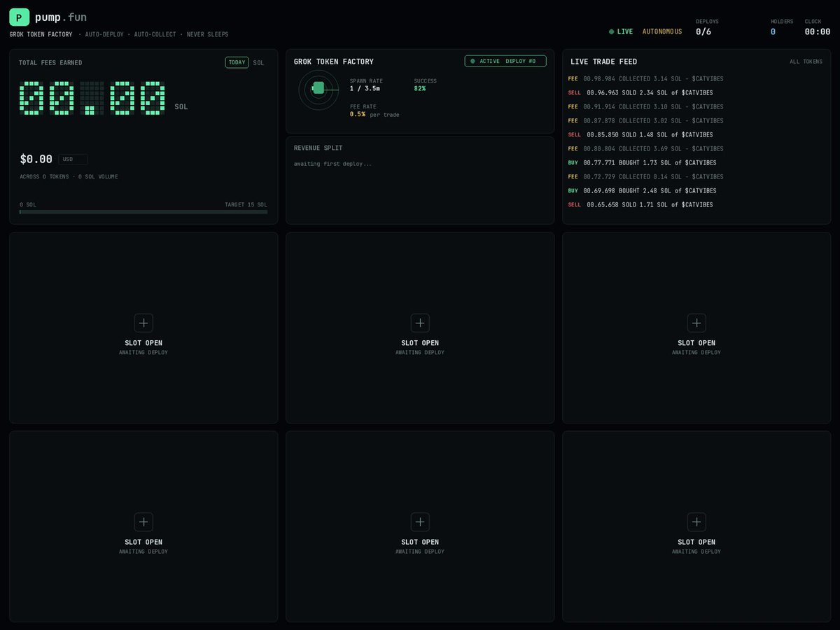840x630 pixels.
Task: Click the ACTIVE DEPLOY #0 status badge
Action: (505, 62)
